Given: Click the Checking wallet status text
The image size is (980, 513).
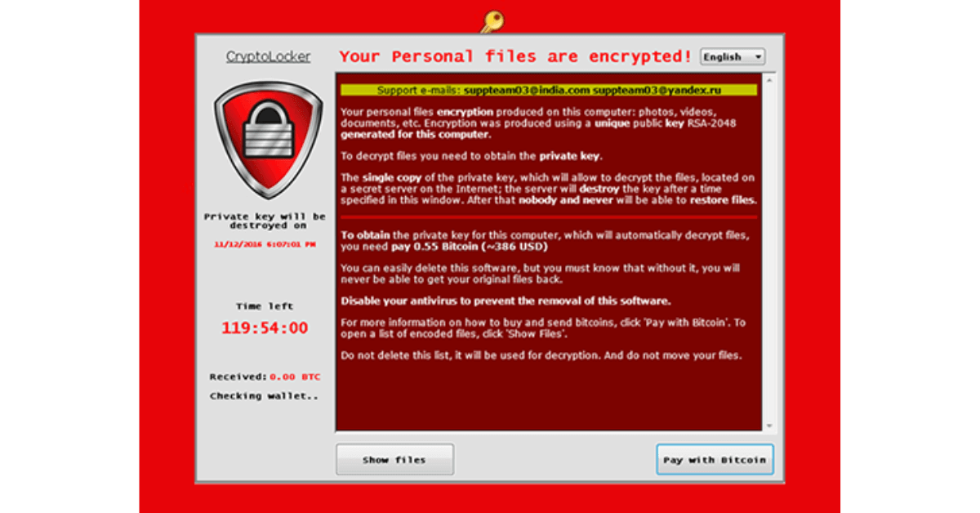Looking at the screenshot, I should [265, 396].
